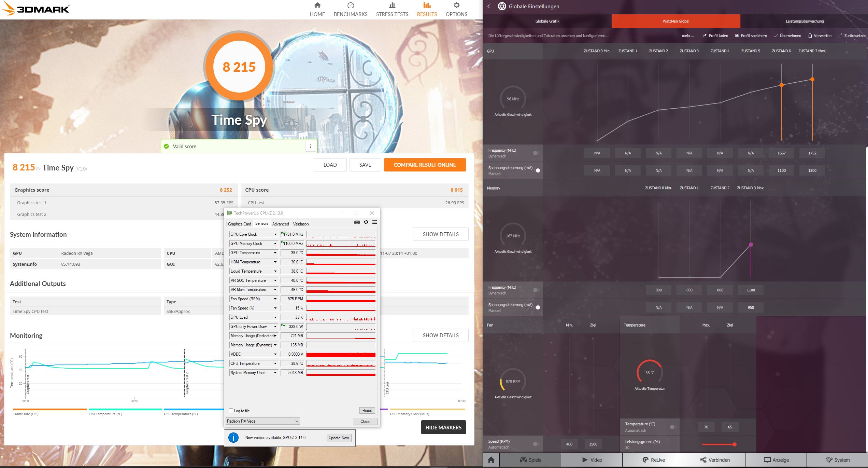Open the GPU-Z hamburger menu icon

coord(374,222)
